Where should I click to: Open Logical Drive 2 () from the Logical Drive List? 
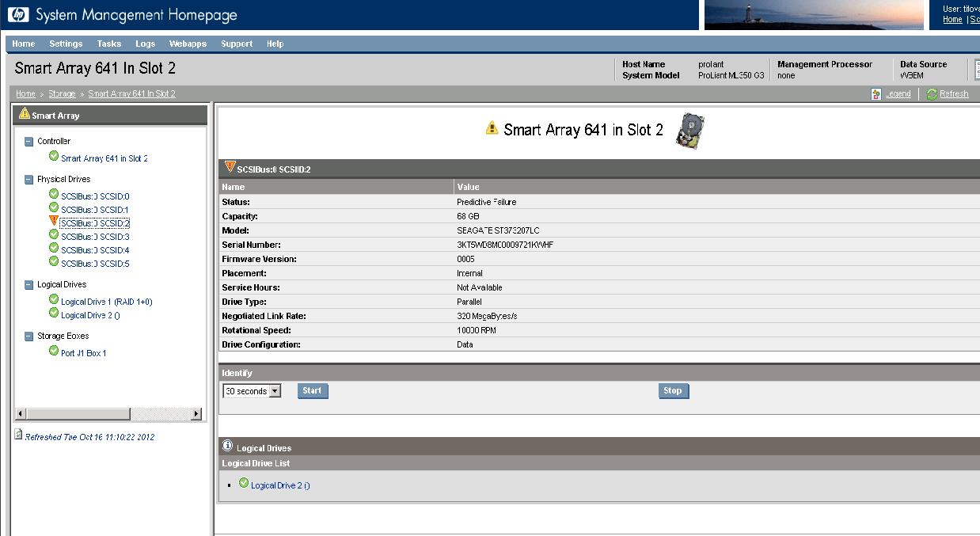tap(280, 486)
